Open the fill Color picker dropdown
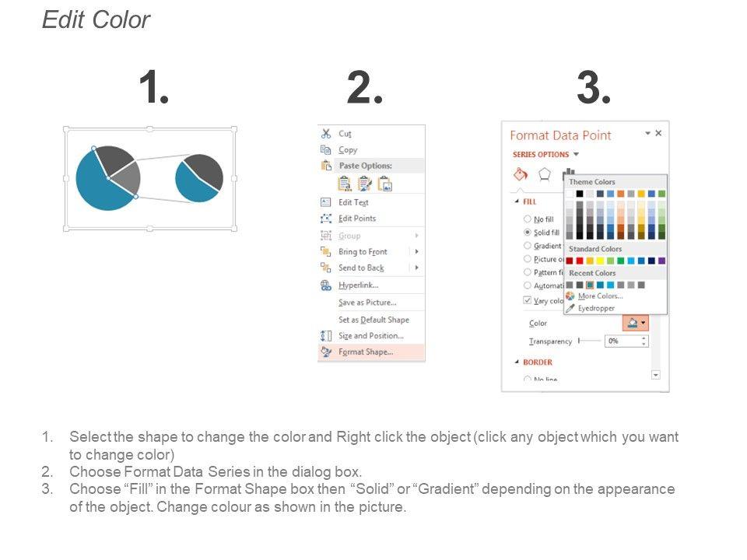This screenshot has width=747, height=560. click(636, 323)
